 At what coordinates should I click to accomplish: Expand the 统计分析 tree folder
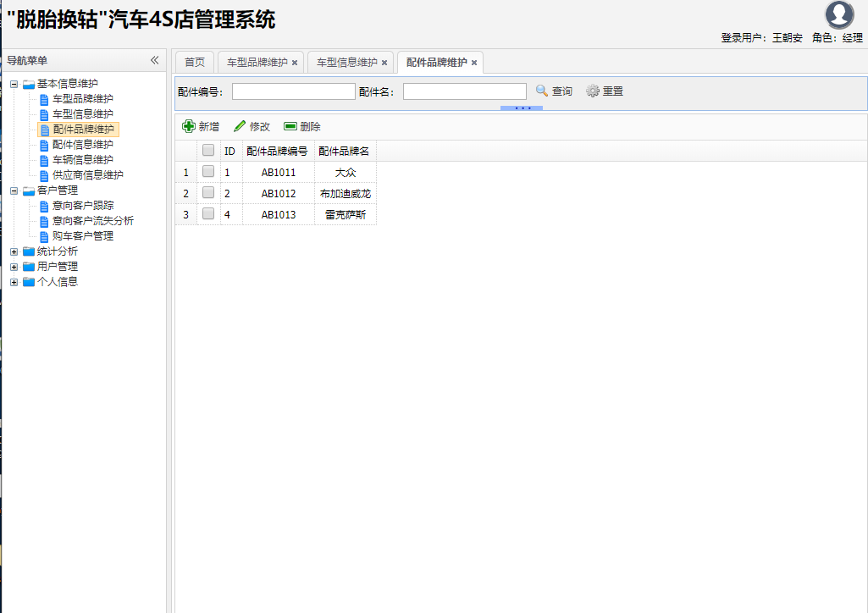[14, 251]
